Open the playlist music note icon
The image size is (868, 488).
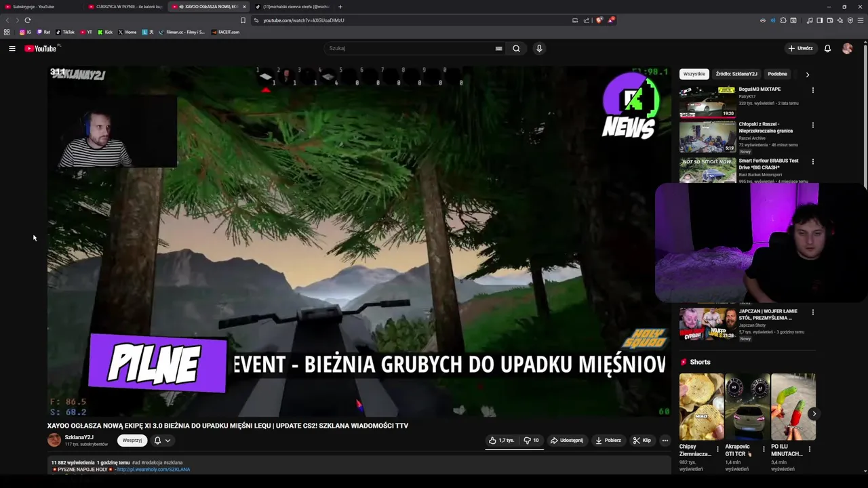pyautogui.click(x=809, y=20)
